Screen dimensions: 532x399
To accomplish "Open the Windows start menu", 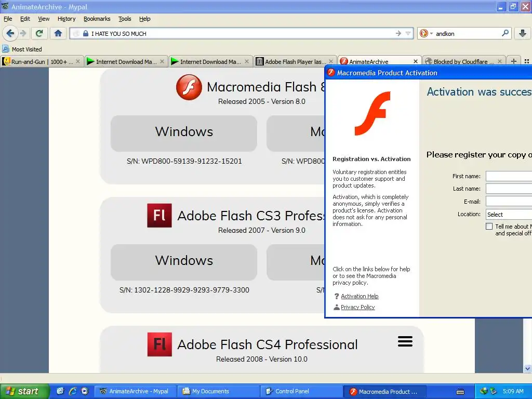I will point(24,391).
